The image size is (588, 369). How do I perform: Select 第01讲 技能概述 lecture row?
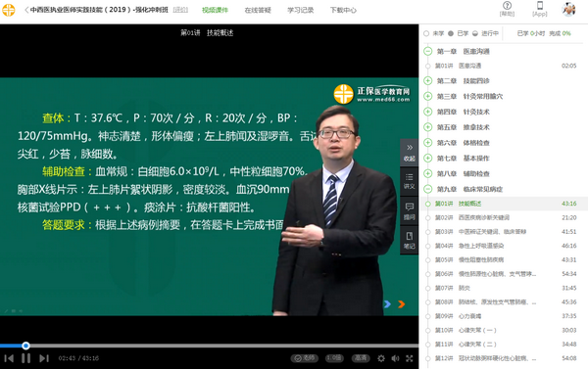[504, 204]
